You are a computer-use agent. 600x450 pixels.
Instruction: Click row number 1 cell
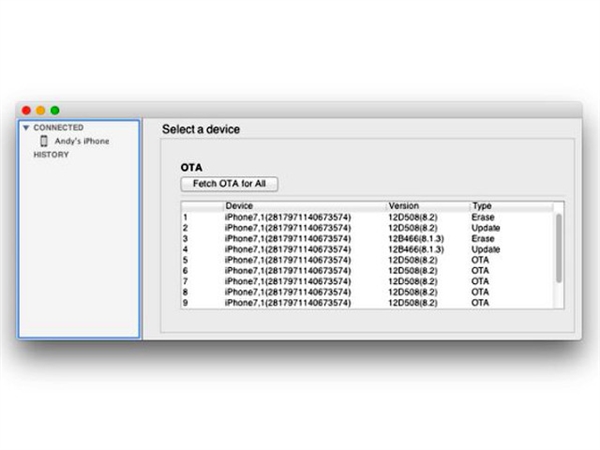185,217
